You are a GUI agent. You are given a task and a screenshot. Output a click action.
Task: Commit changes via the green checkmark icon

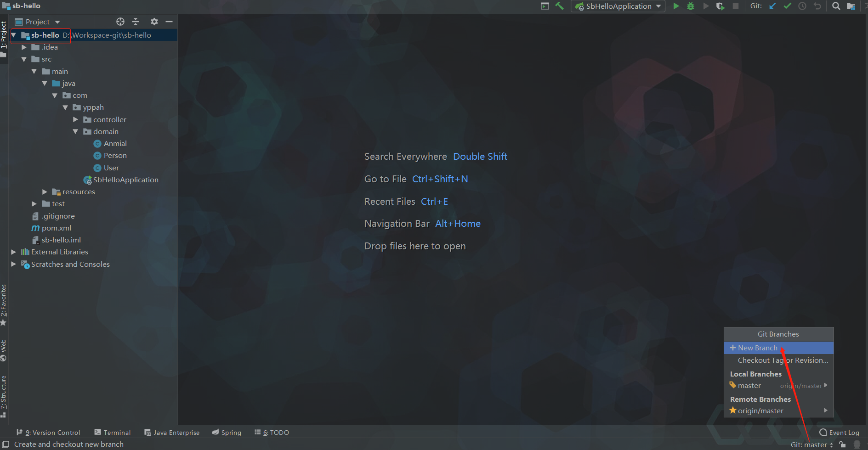[x=787, y=6]
